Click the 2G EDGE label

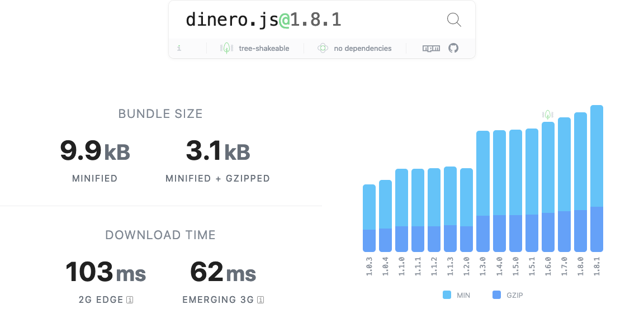101,300
